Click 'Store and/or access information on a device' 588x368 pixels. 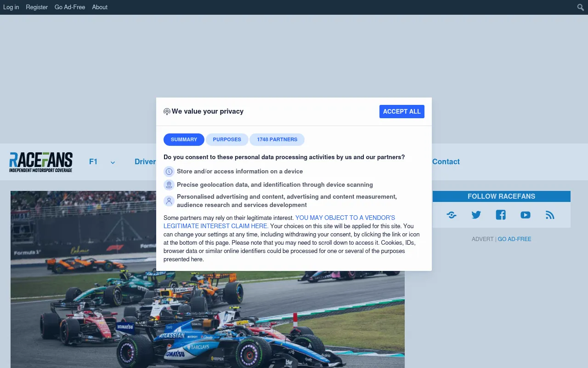[x=240, y=172]
